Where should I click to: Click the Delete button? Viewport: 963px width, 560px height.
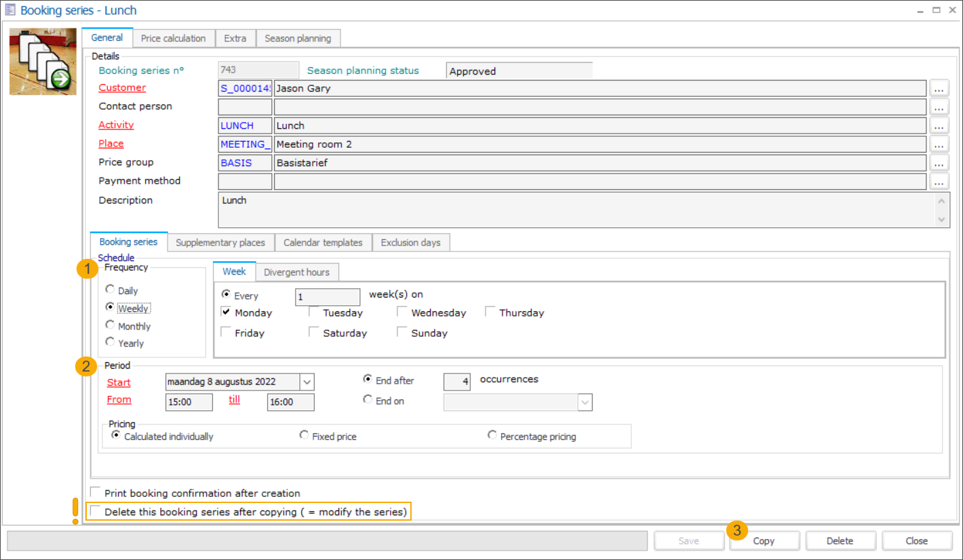coord(840,540)
